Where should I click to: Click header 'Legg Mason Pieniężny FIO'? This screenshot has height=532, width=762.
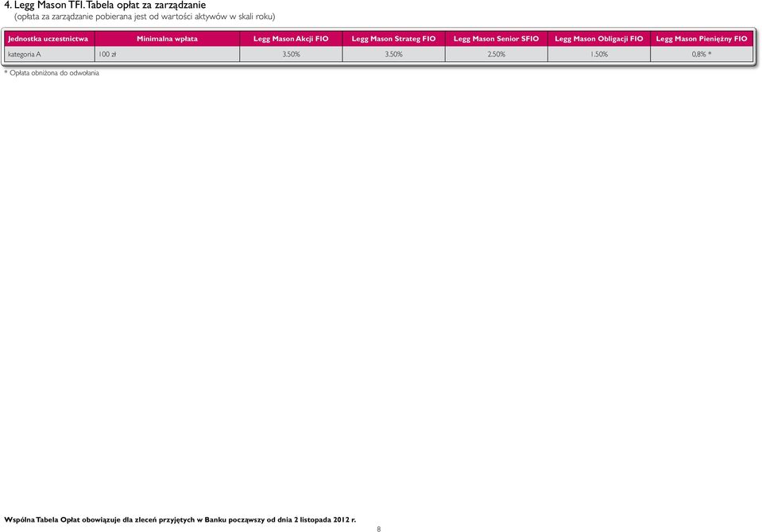click(702, 39)
